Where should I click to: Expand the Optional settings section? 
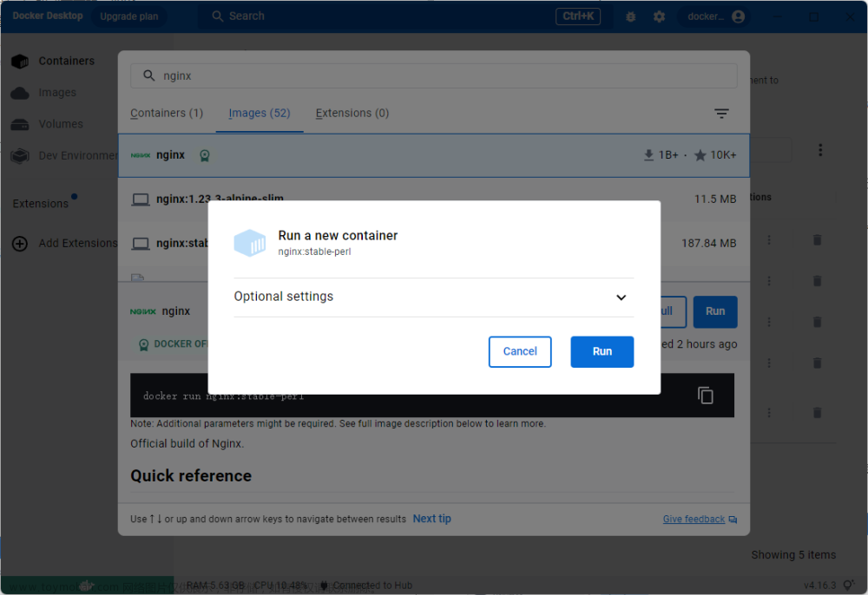(433, 297)
